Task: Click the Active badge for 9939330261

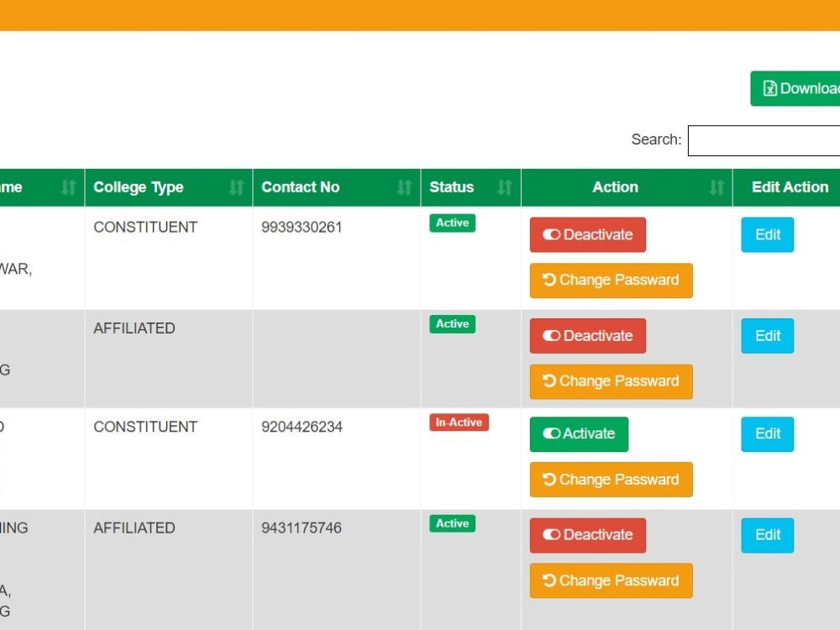Action: pyautogui.click(x=452, y=223)
